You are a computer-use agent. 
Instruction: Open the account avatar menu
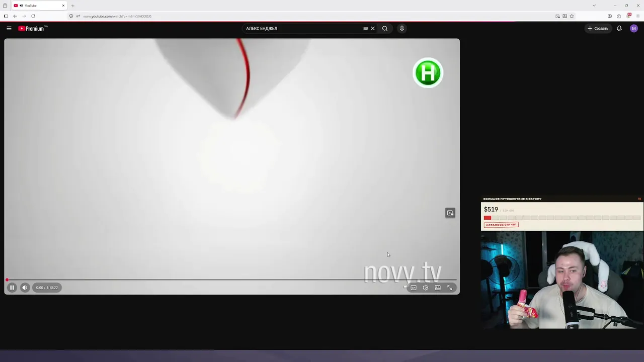point(634,29)
